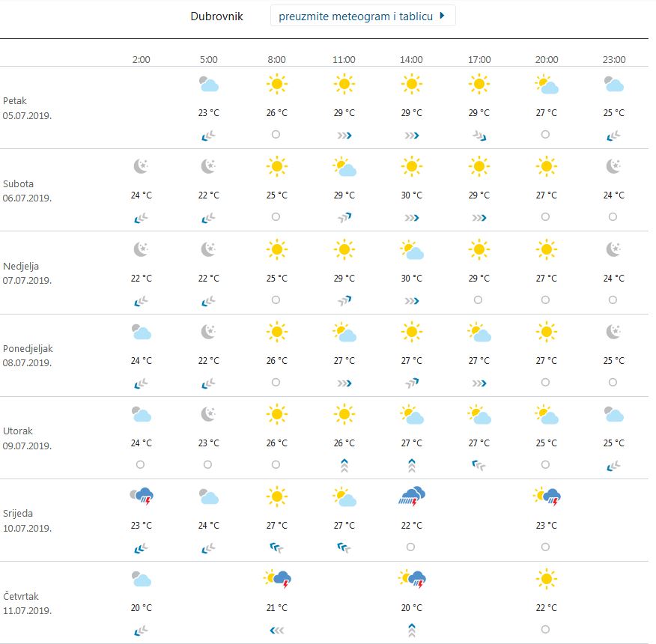Select the 14:00 time column header
Viewport: 656px width, 644px height.
point(411,59)
